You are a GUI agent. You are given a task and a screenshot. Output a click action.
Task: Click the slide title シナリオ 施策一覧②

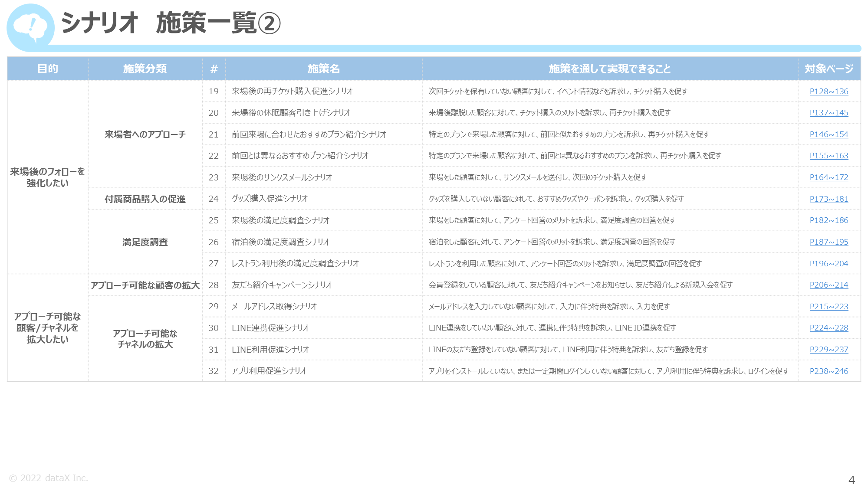171,23
